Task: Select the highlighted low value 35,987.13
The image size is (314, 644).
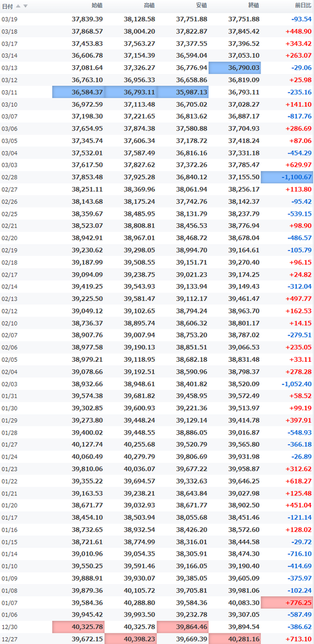Action: point(183,92)
